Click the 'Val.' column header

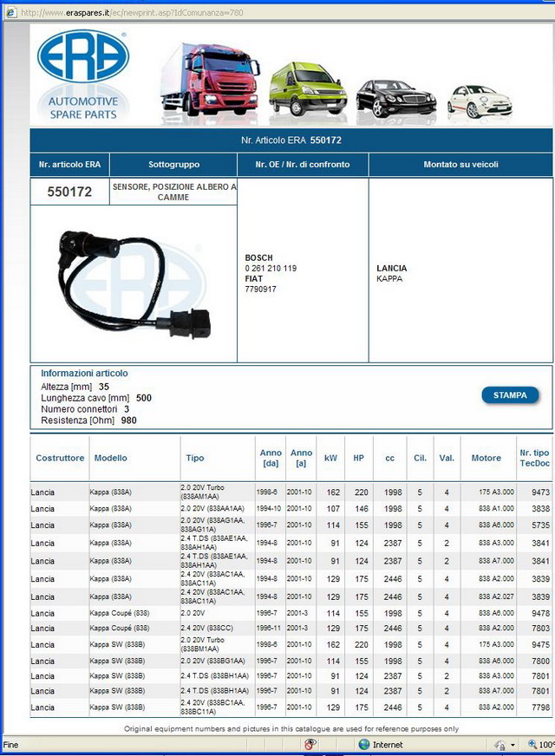[x=447, y=458]
